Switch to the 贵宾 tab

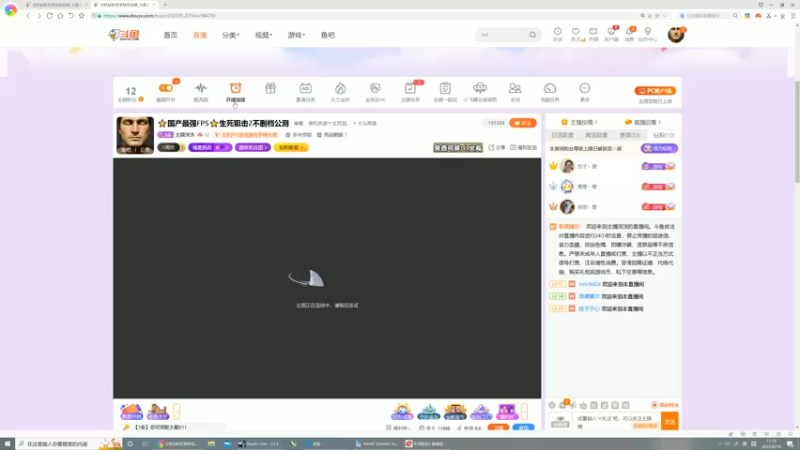point(630,135)
